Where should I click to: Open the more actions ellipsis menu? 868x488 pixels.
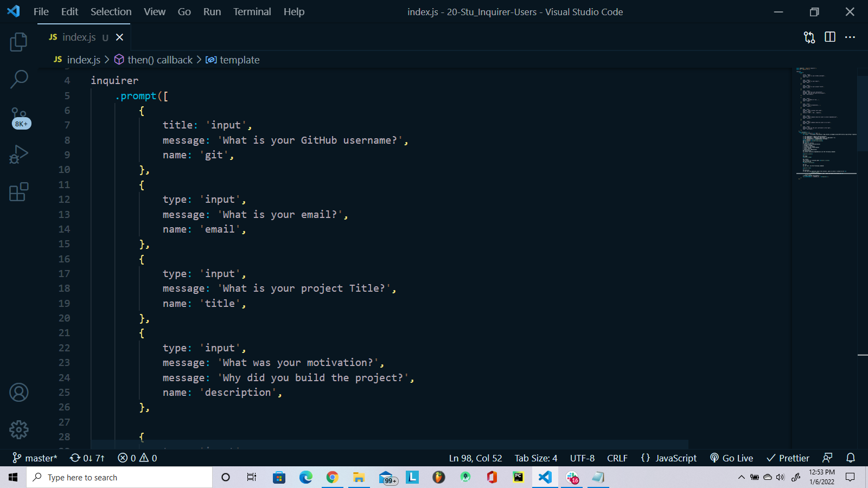(x=850, y=37)
